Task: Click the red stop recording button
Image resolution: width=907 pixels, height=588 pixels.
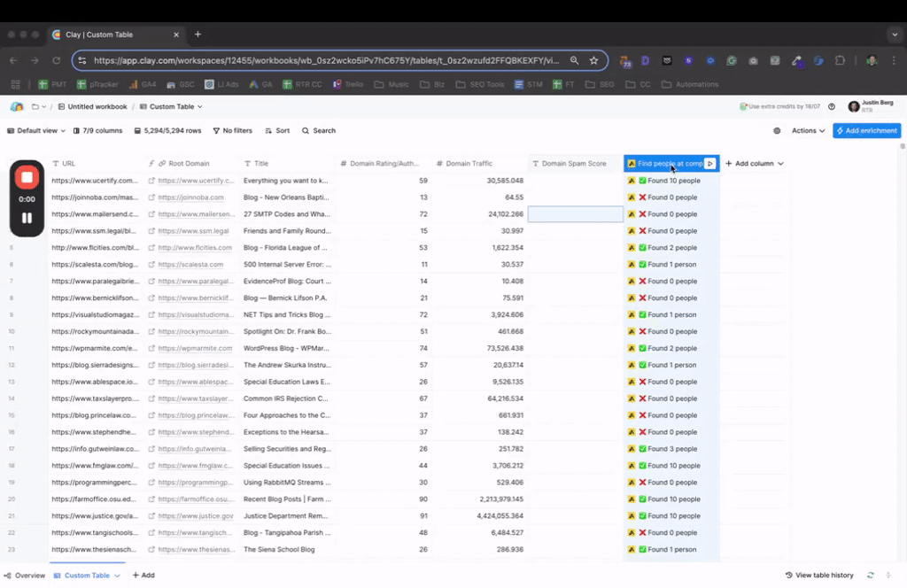Action: coord(27,177)
